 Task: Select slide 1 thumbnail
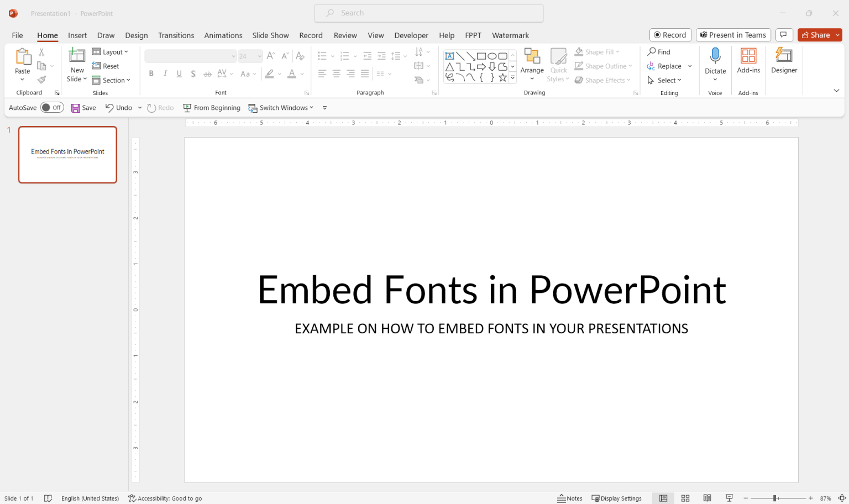tap(67, 154)
